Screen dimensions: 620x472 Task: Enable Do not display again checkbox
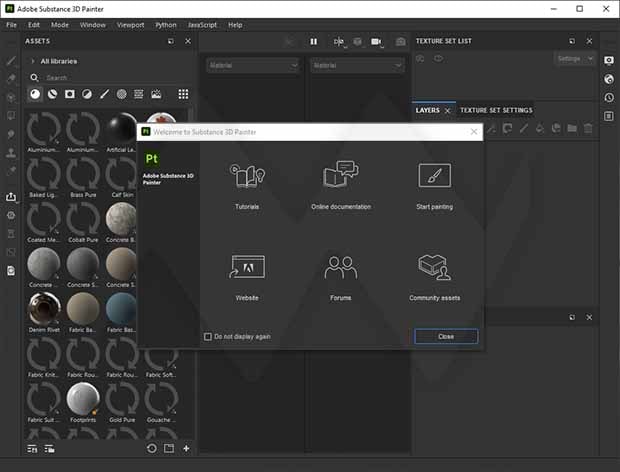click(x=208, y=336)
